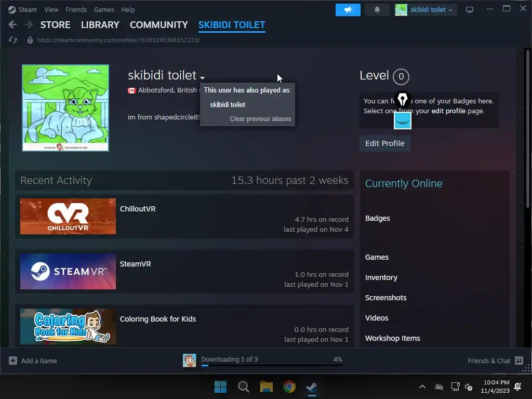Open the View menu
Image resolution: width=532 pixels, height=399 pixels.
51,9
